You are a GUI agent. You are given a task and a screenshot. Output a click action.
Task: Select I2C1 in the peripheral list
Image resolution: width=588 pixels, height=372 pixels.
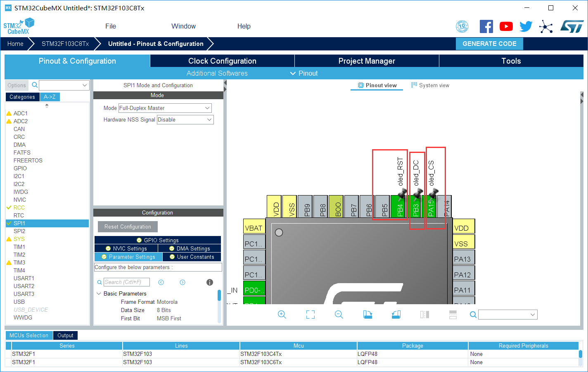[x=19, y=176]
